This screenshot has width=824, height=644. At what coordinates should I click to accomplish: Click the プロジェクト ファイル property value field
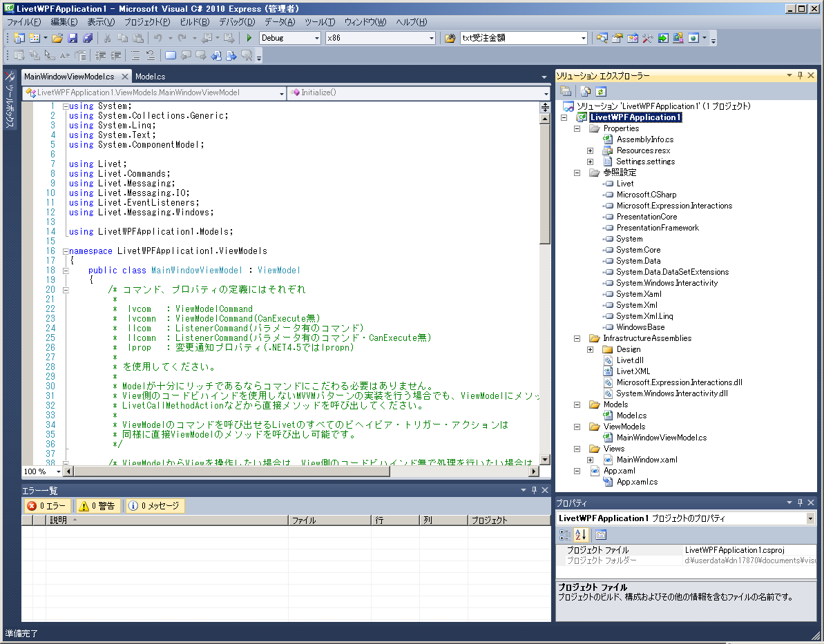click(x=749, y=550)
